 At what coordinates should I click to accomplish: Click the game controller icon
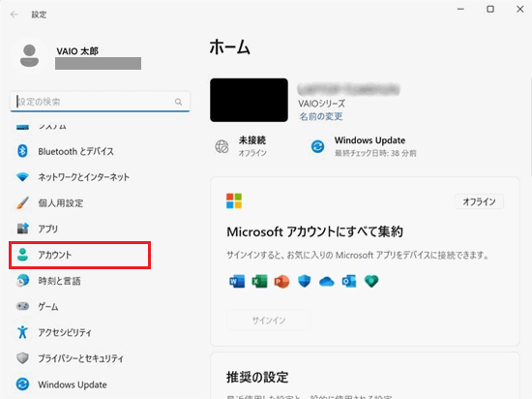(22, 306)
